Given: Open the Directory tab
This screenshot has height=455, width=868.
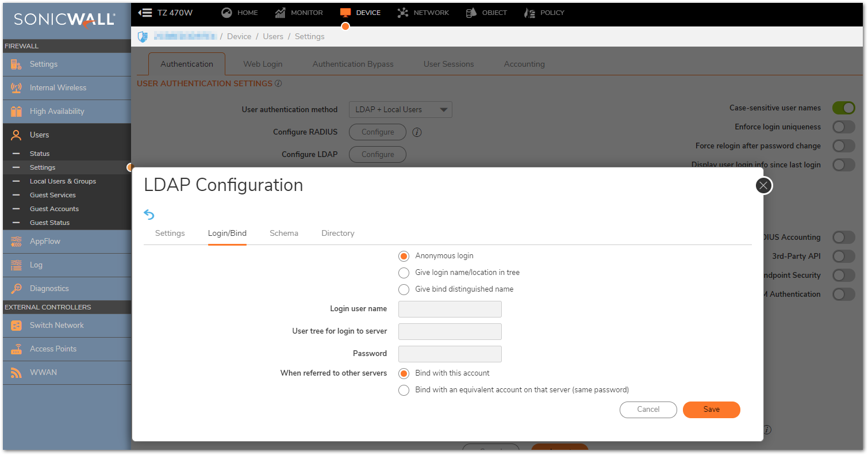Looking at the screenshot, I should (337, 234).
